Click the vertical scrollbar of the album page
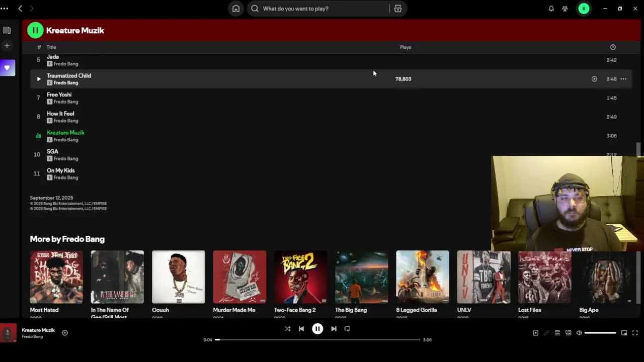Image resolution: width=644 pixels, height=362 pixels. click(x=639, y=149)
